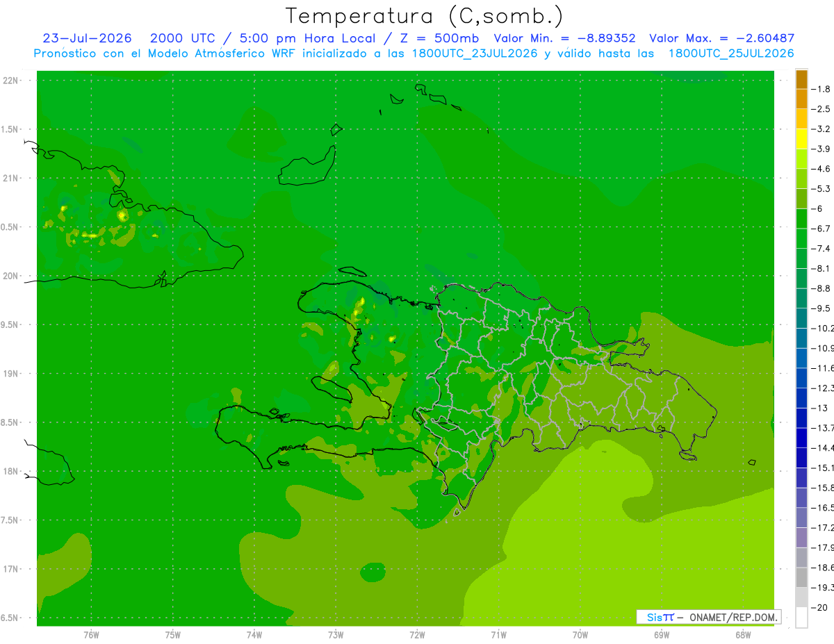Image resolution: width=834 pixels, height=644 pixels.
Task: Click the '8.5N' latitude label
Action: pyautogui.click(x=10, y=422)
